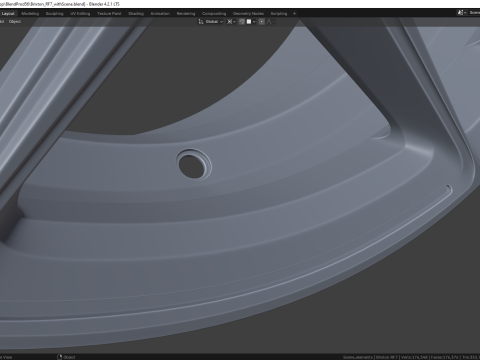Go to the Shading workspace tab
This screenshot has width=480, height=360.
click(x=136, y=14)
